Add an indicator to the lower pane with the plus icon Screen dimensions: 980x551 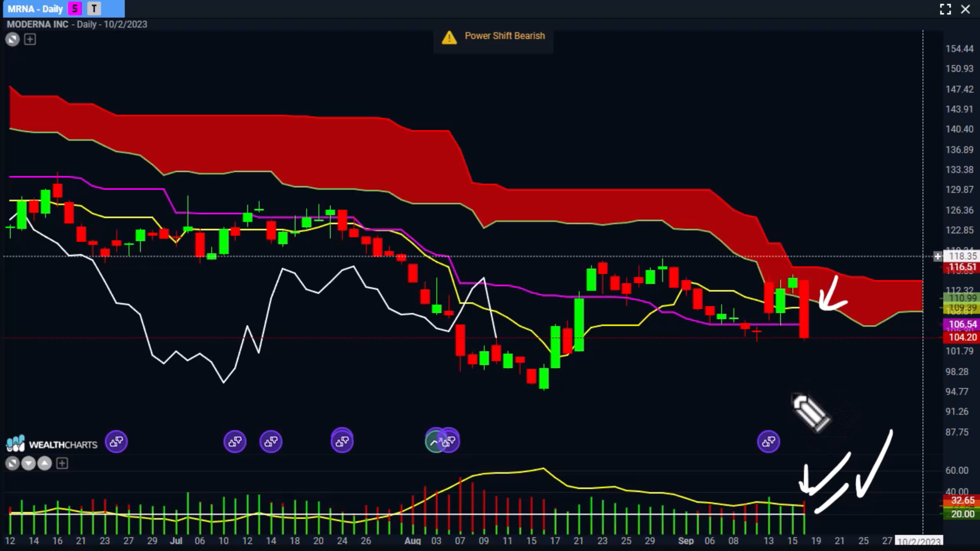click(62, 463)
